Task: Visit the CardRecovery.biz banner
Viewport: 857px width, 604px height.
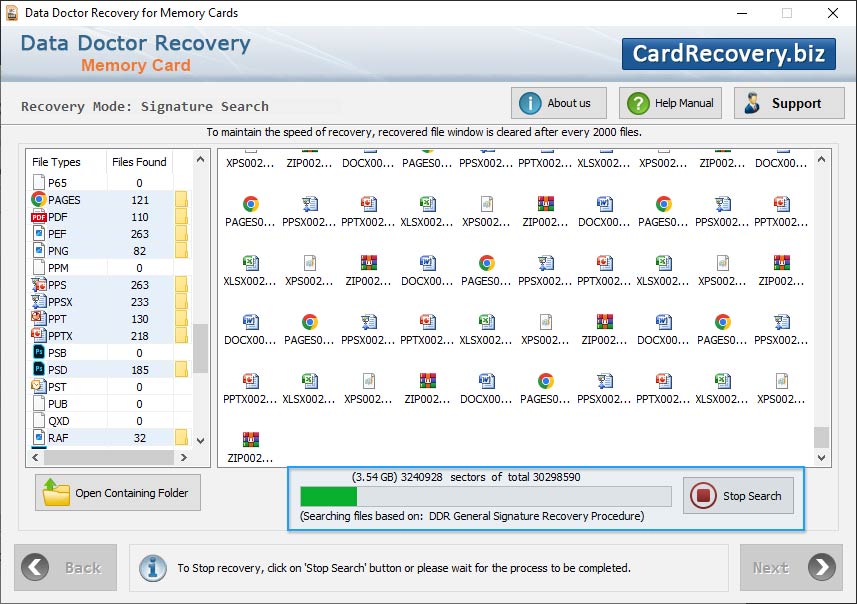Action: coord(729,54)
